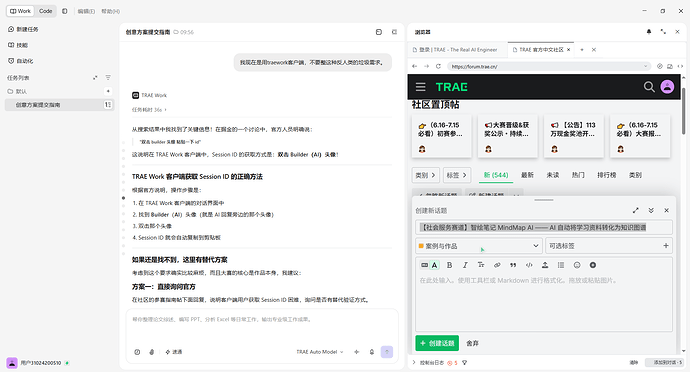Open 自动化 in sidebar
The height and width of the screenshot is (372, 690).
click(21, 61)
